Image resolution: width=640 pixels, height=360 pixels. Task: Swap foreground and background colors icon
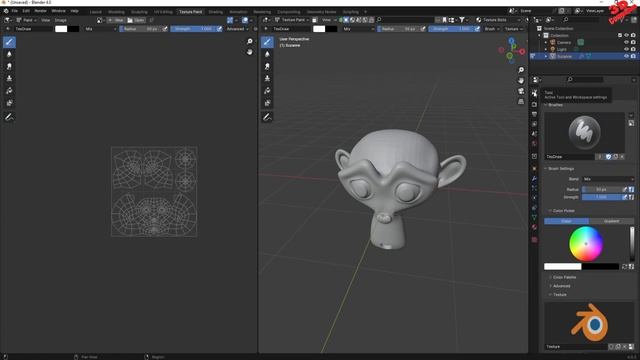[624, 267]
